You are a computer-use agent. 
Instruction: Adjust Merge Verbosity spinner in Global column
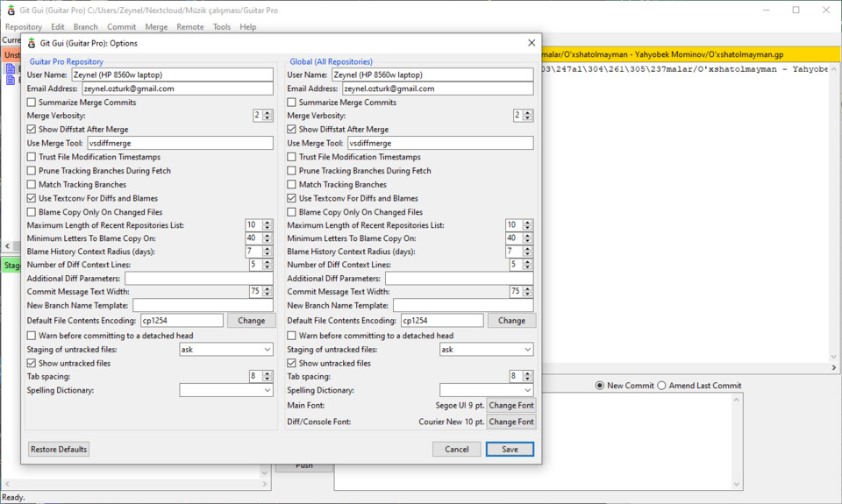click(523, 116)
